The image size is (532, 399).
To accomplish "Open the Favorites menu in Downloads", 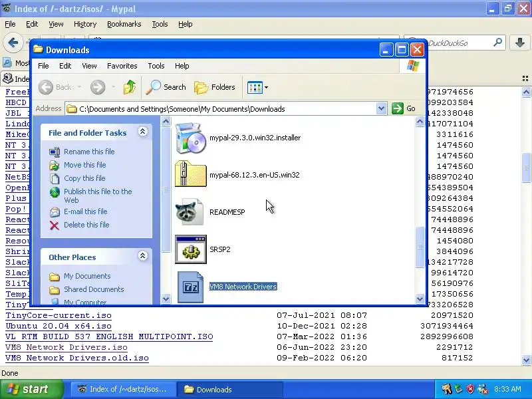I will point(122,66).
